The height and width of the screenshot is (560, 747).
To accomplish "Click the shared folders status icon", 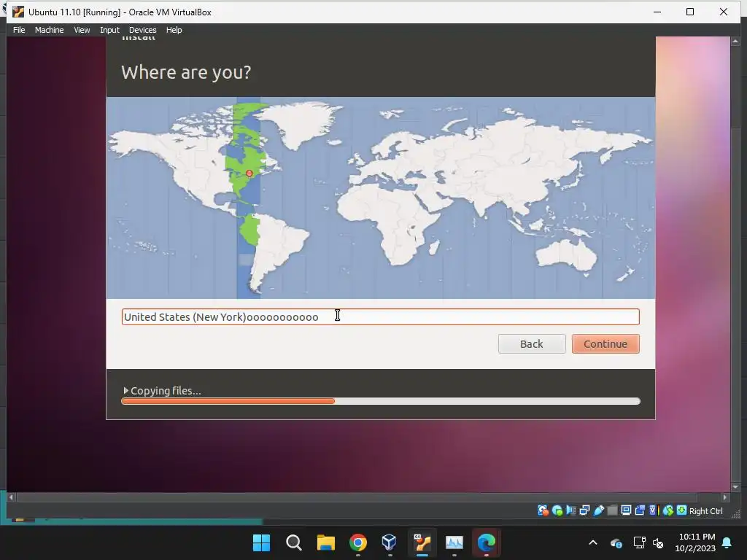I will [612, 510].
